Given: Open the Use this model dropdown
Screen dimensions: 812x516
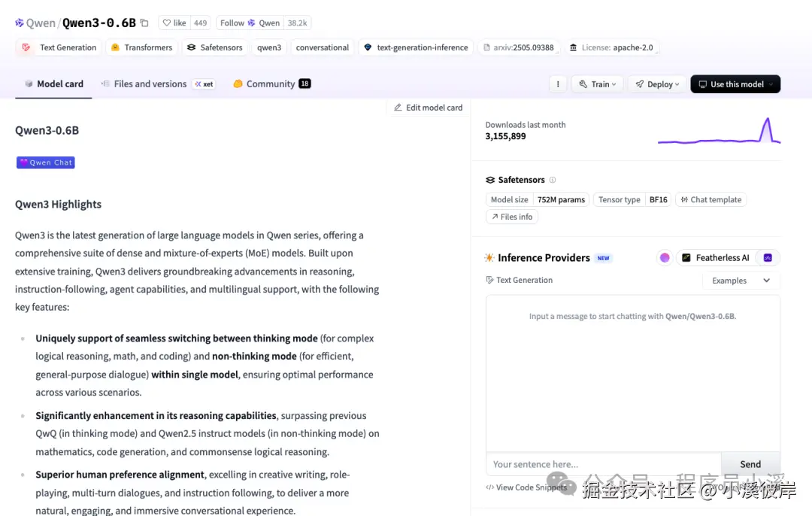Looking at the screenshot, I should (x=735, y=84).
